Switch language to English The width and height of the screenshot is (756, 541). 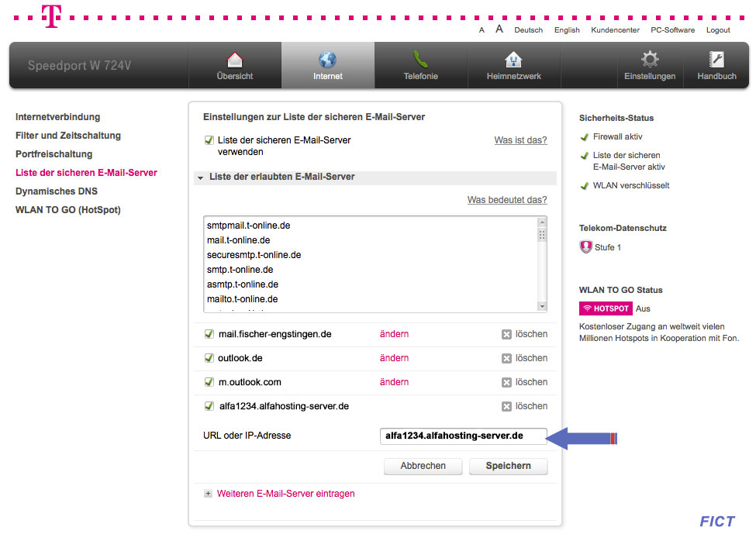click(567, 30)
